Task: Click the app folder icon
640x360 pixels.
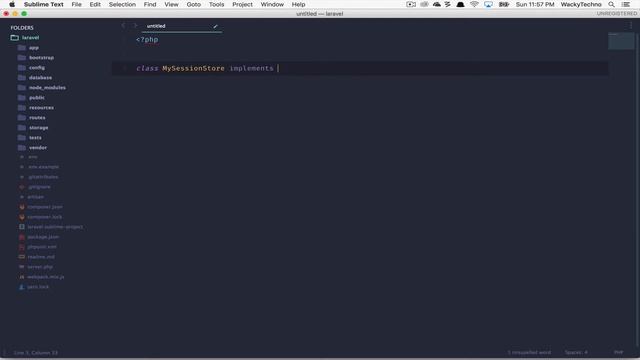Action: [22, 48]
